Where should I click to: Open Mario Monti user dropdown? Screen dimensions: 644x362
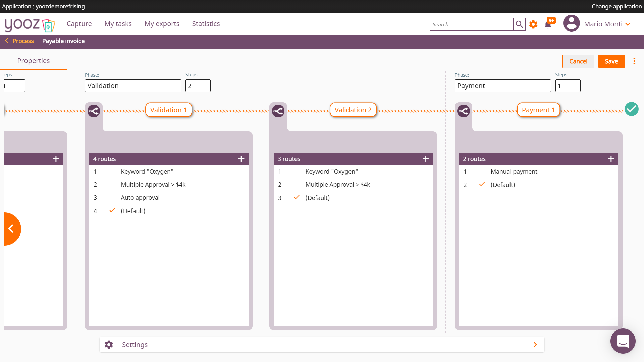click(628, 24)
